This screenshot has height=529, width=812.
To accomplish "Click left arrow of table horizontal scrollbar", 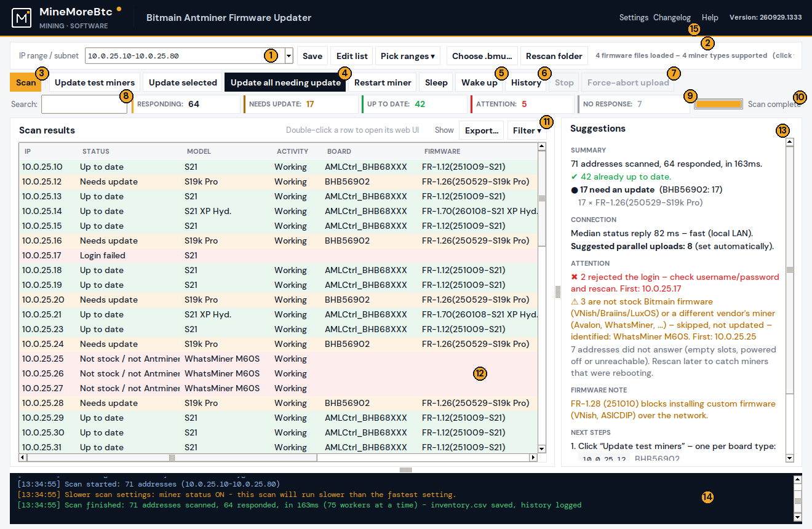I will (23, 458).
